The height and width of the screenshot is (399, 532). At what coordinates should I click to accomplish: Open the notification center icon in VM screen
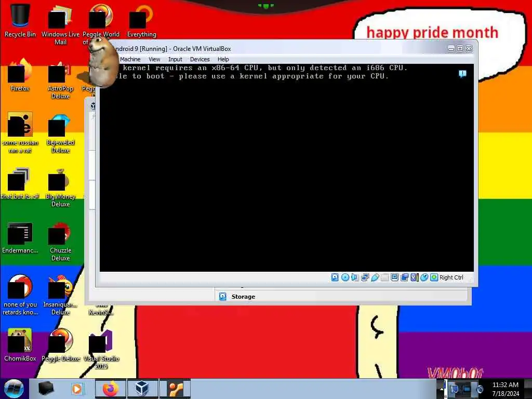[x=462, y=74]
